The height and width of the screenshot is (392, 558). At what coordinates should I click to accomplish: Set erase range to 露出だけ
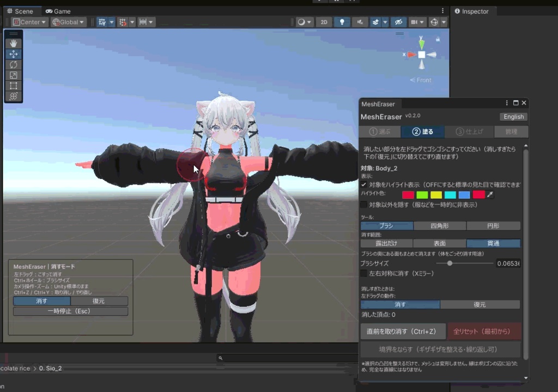pos(387,244)
